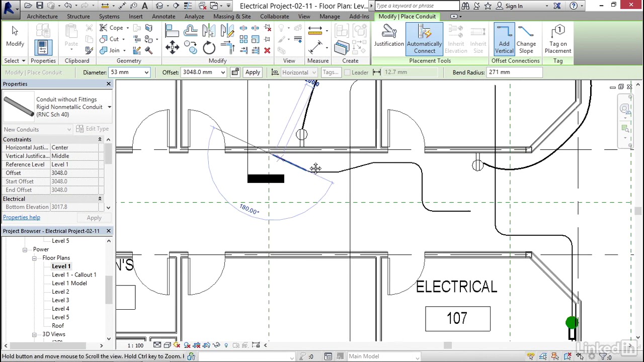Click the Move tool icon
The height and width of the screenshot is (362, 644).
[x=172, y=48]
